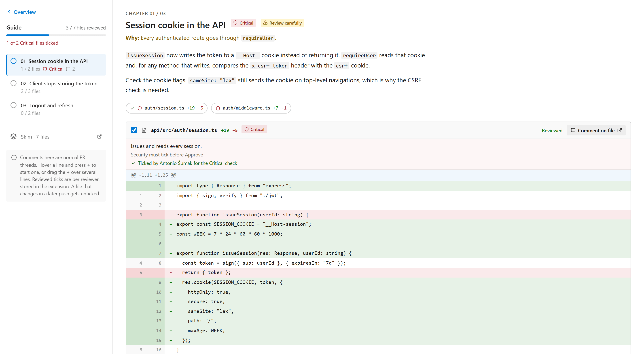
Task: Click the files reviewed progress bar
Action: point(56,35)
